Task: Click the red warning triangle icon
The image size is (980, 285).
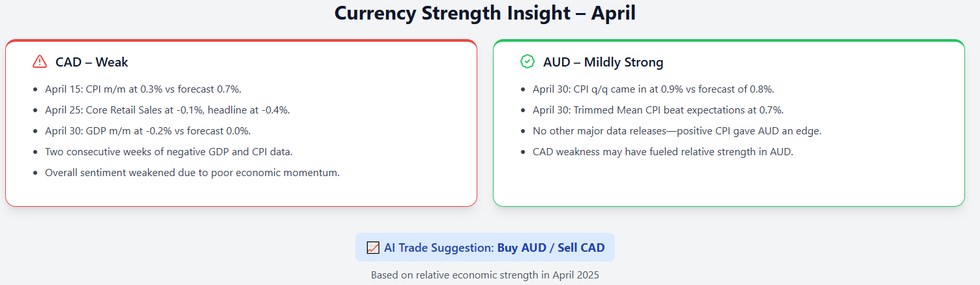Action: (x=40, y=62)
